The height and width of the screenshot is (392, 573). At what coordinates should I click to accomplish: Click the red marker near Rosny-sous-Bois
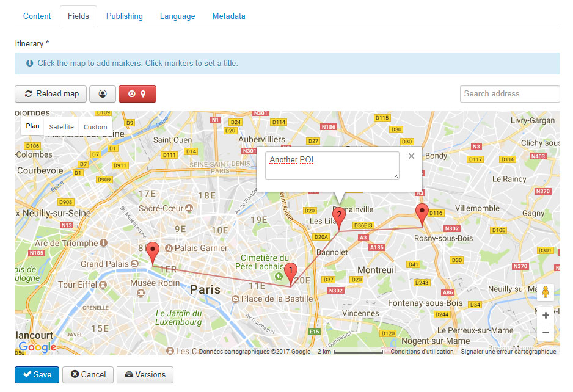click(422, 215)
